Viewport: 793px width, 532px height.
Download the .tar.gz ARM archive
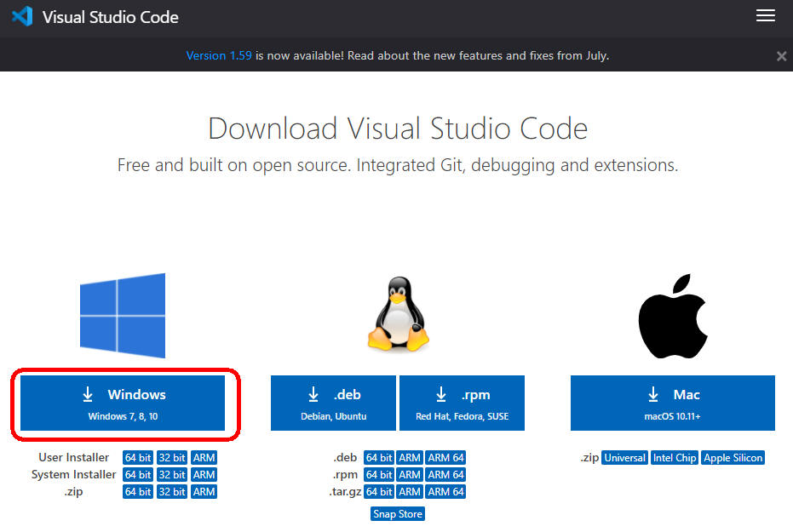[410, 492]
